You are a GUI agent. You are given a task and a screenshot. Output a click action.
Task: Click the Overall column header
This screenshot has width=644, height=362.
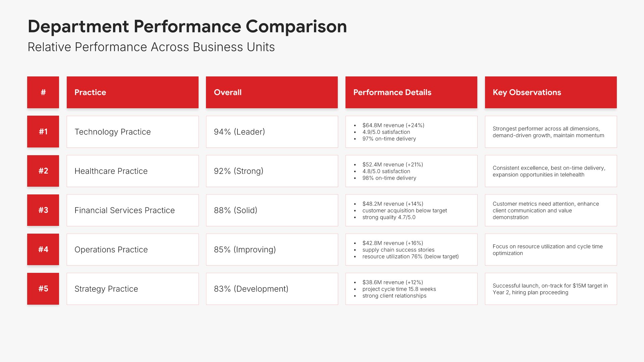click(x=272, y=92)
